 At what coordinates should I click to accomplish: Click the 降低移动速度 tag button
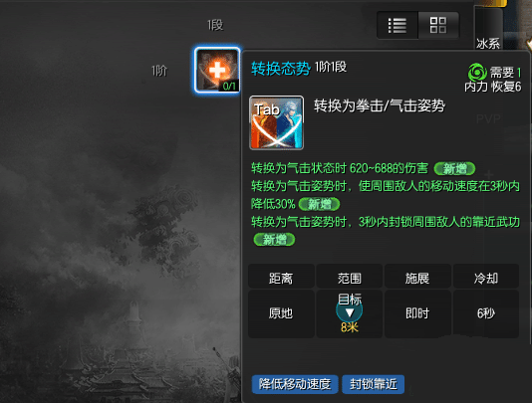[x=295, y=384]
